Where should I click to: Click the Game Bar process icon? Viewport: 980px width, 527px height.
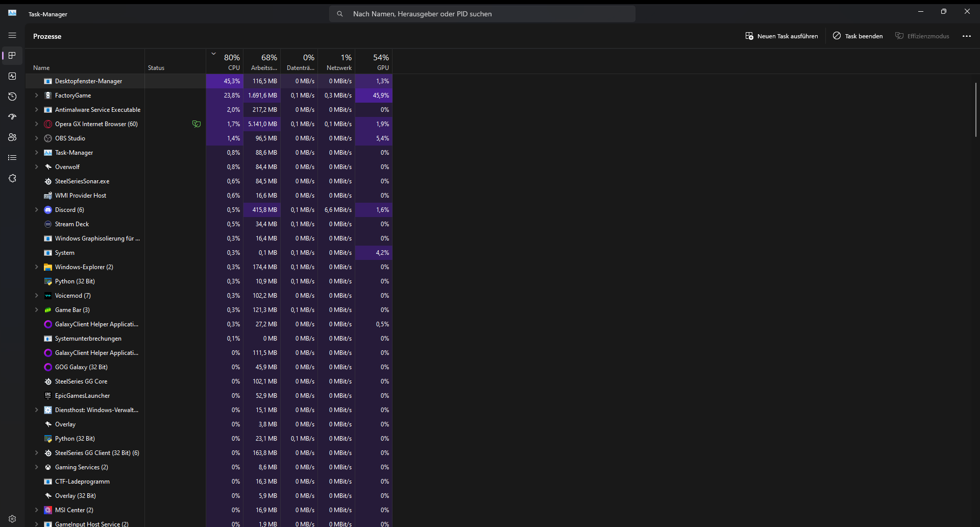pyautogui.click(x=48, y=310)
